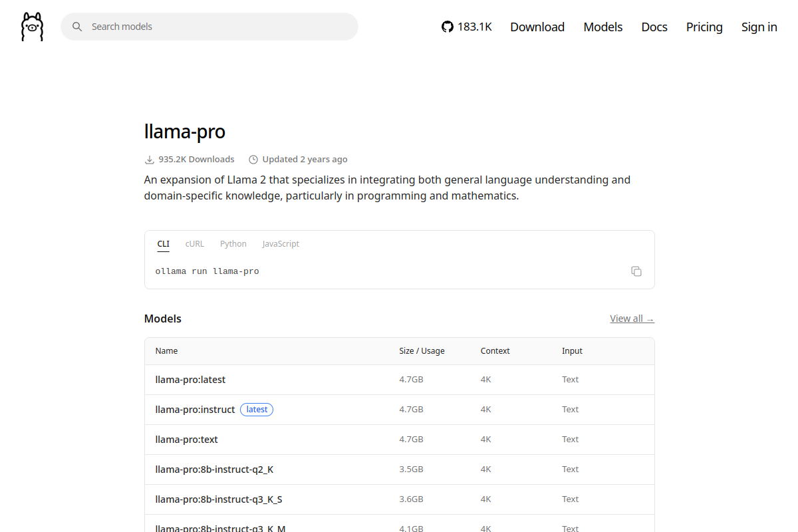Click the blue latest badge
798x532 pixels.
click(x=257, y=410)
